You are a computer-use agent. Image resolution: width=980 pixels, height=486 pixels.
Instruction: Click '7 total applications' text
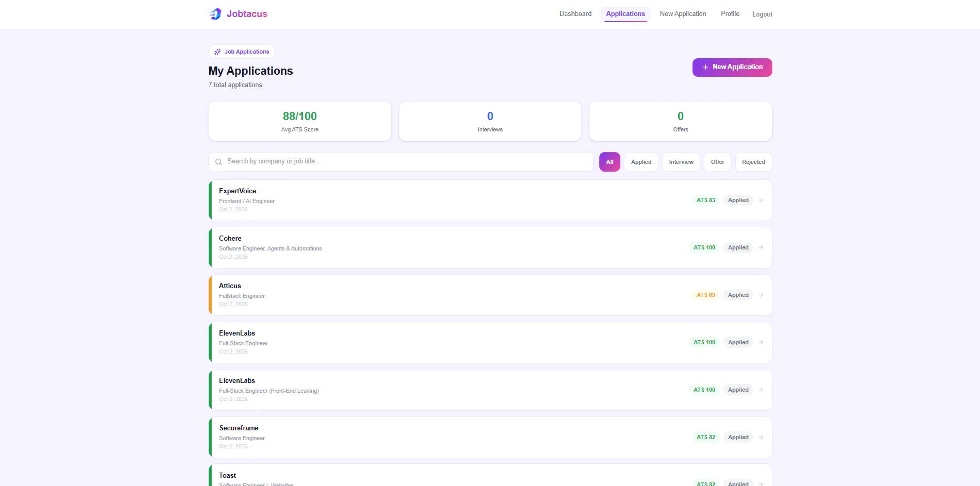[235, 85]
